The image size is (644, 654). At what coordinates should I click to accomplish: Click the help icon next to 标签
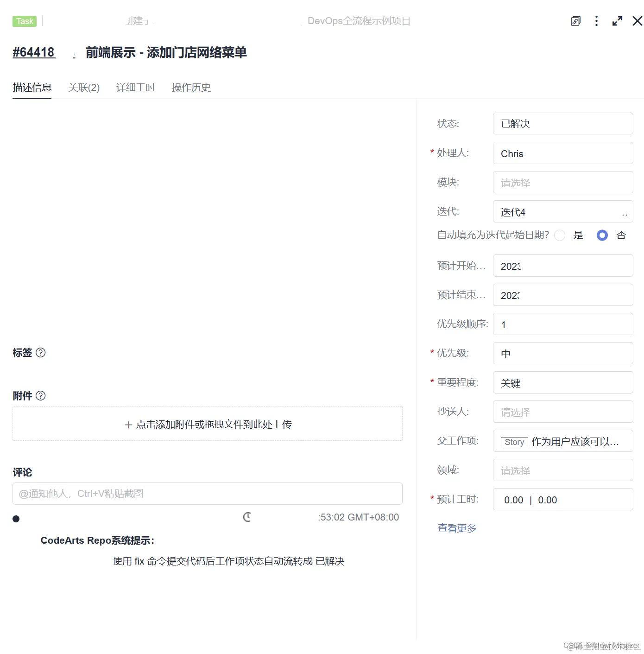click(41, 352)
